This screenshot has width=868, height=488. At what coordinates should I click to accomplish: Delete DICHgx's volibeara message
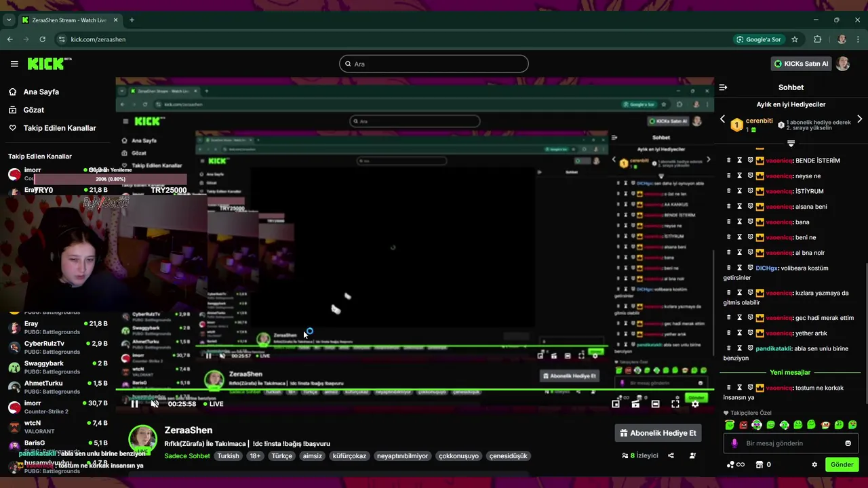tap(729, 268)
